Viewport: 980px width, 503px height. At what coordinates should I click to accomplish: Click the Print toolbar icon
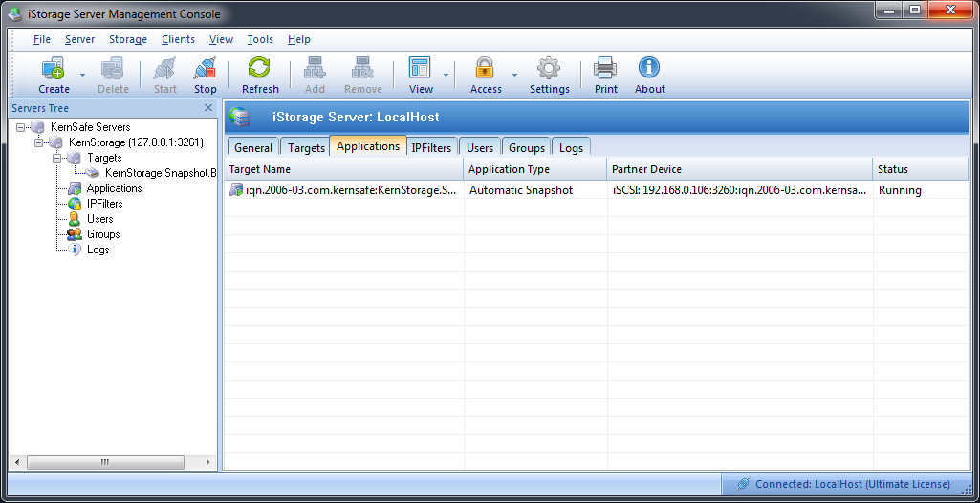605,68
